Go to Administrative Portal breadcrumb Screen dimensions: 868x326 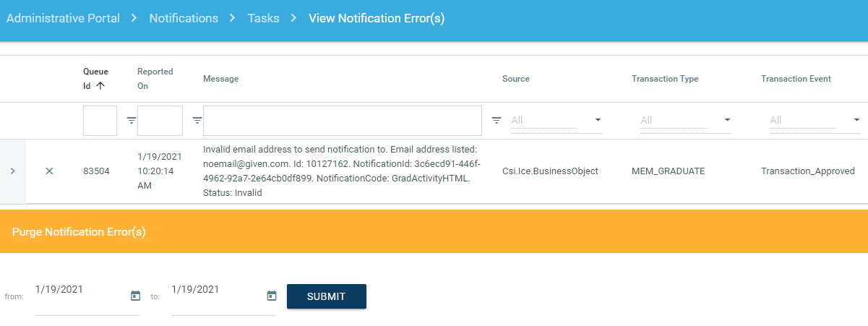[x=63, y=19]
